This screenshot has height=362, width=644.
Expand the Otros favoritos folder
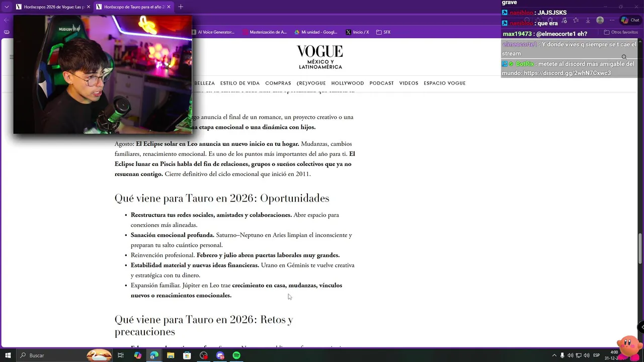point(621,32)
